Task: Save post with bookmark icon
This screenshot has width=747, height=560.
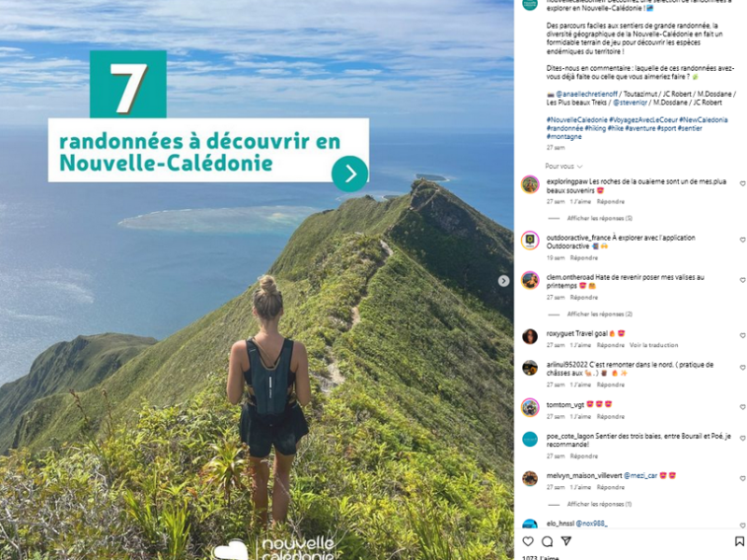Action: tap(740, 541)
